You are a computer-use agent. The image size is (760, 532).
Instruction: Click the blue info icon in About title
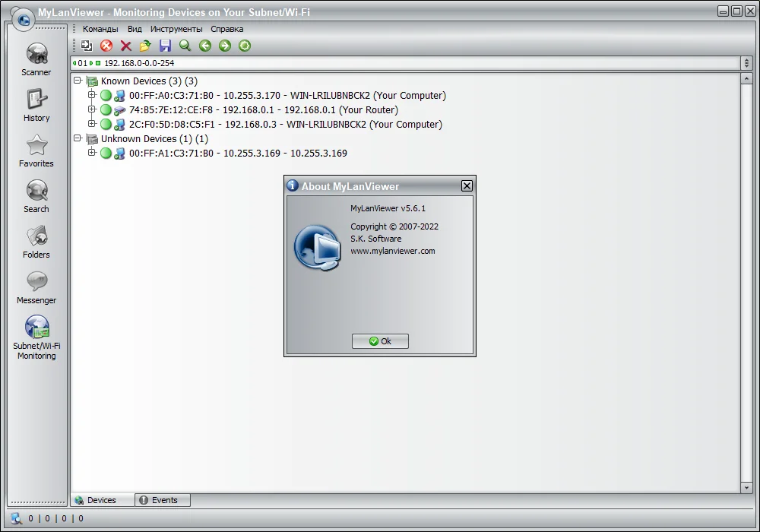[293, 185]
